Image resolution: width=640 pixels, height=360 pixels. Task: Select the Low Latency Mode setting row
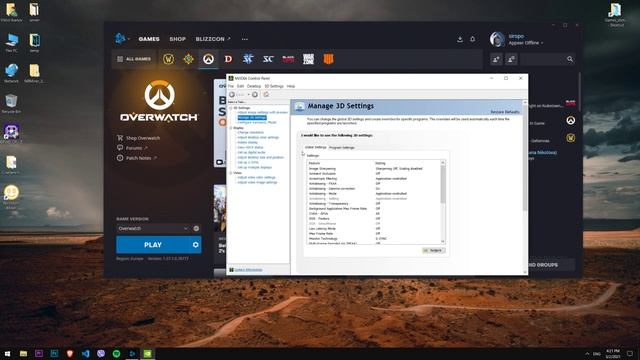coord(373,229)
